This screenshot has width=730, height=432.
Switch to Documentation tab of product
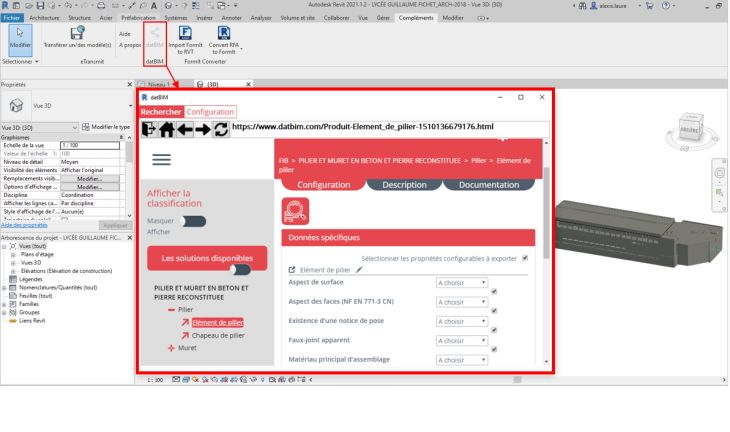(x=489, y=185)
